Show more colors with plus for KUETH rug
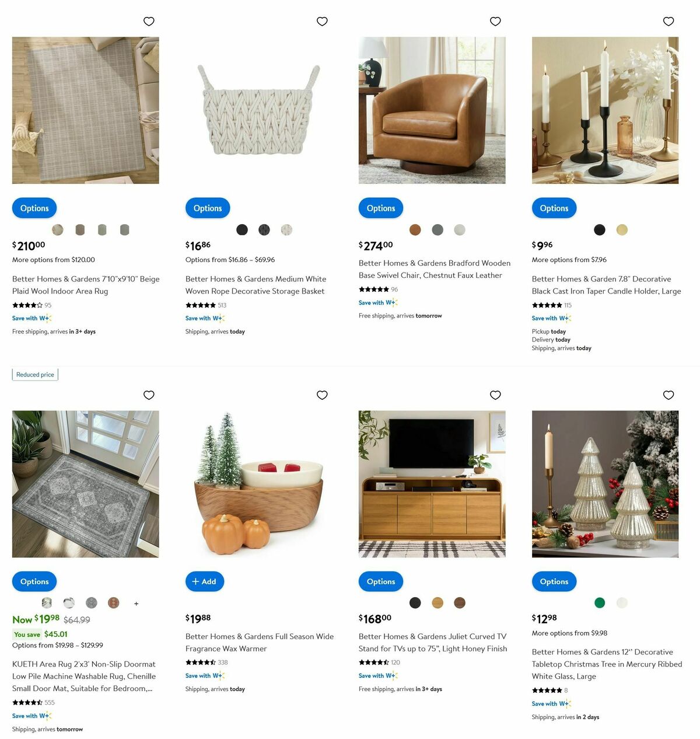The image size is (700, 739). (136, 604)
